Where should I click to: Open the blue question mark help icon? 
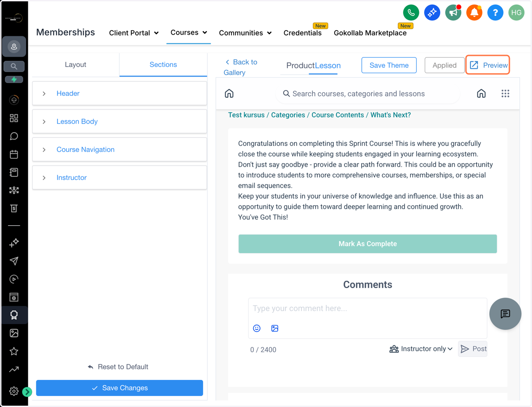pos(495,13)
